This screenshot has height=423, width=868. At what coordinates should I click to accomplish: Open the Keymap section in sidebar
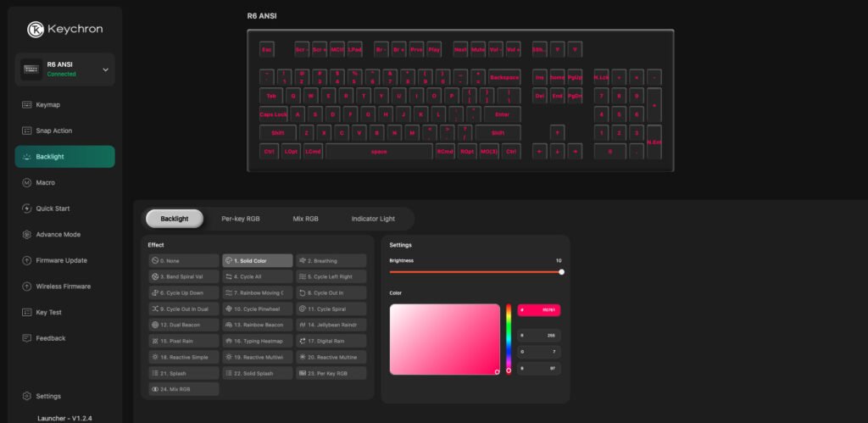pos(47,105)
